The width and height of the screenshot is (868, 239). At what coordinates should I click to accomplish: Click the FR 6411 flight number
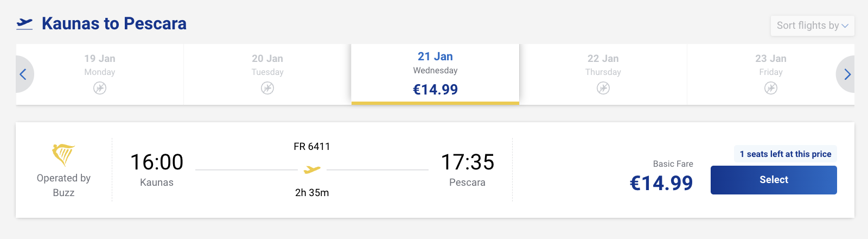point(312,147)
